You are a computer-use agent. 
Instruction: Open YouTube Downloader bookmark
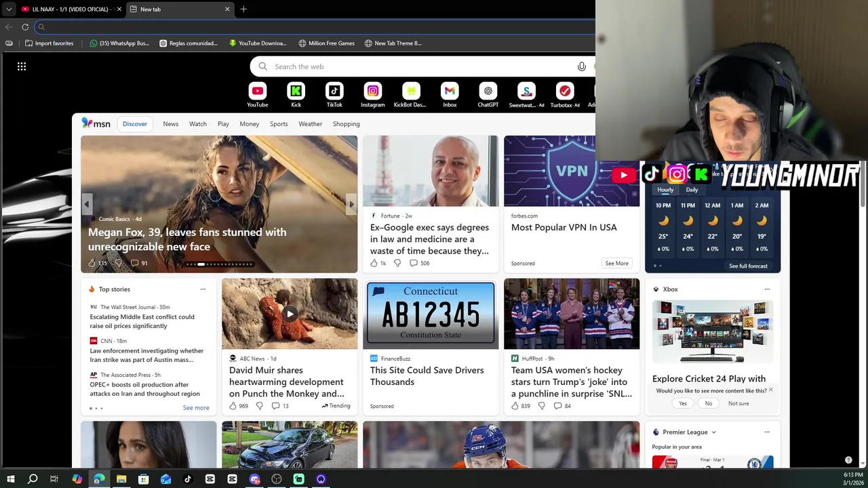click(258, 43)
